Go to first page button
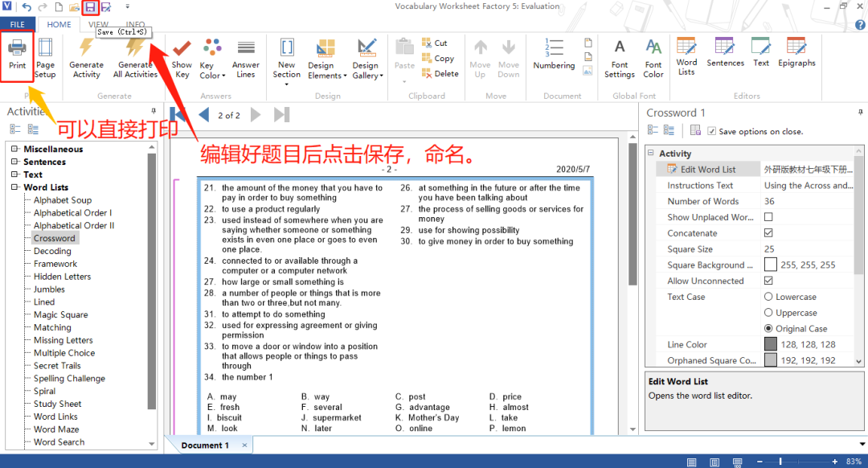Screen dimensions: 868x468 pos(178,115)
